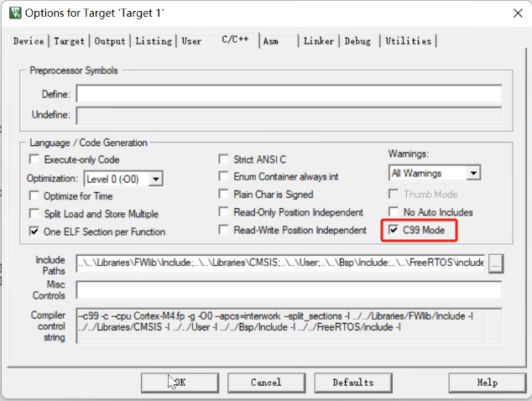Viewport: 532px width, 401px height.
Task: Click the Keil application icon in title bar
Action: [x=15, y=13]
